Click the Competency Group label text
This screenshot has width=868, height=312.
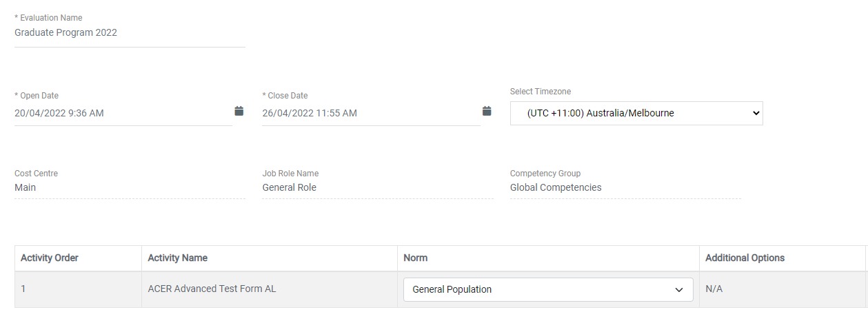(x=545, y=174)
